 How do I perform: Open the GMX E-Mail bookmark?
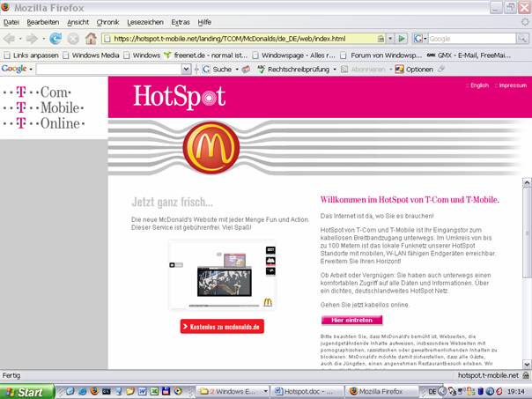[x=469, y=55]
